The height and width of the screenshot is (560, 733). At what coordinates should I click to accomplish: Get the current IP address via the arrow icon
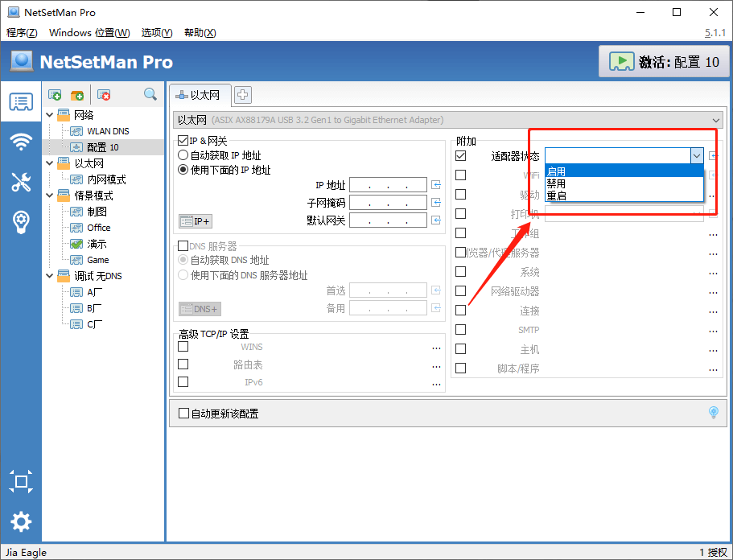point(436,184)
